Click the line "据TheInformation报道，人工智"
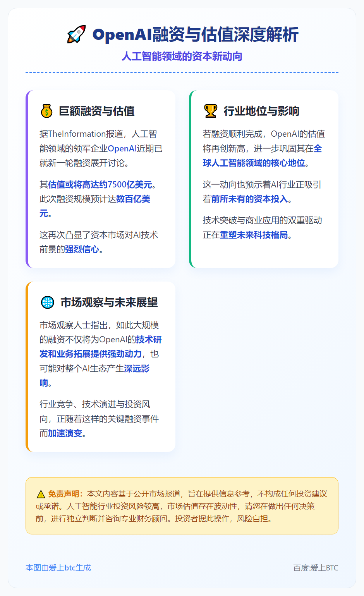 (x=98, y=134)
